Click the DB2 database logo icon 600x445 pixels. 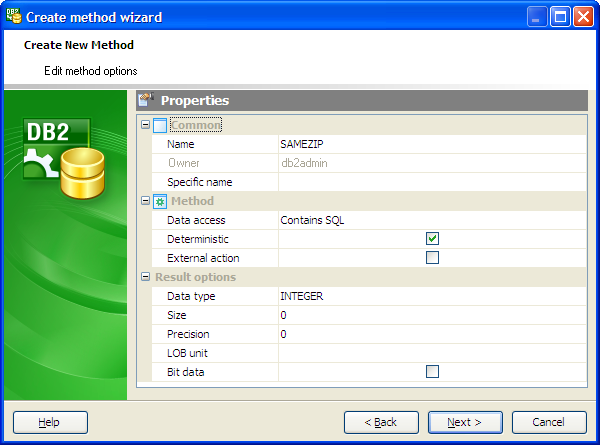58,159
